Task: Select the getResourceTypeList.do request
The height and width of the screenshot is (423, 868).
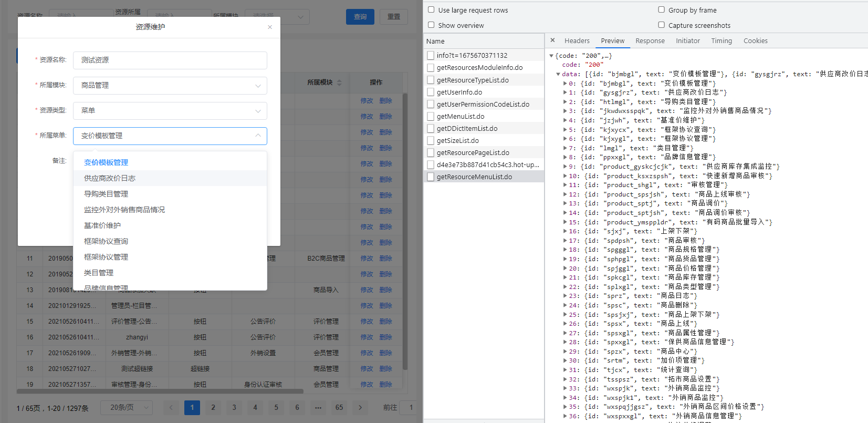Action: pos(484,80)
